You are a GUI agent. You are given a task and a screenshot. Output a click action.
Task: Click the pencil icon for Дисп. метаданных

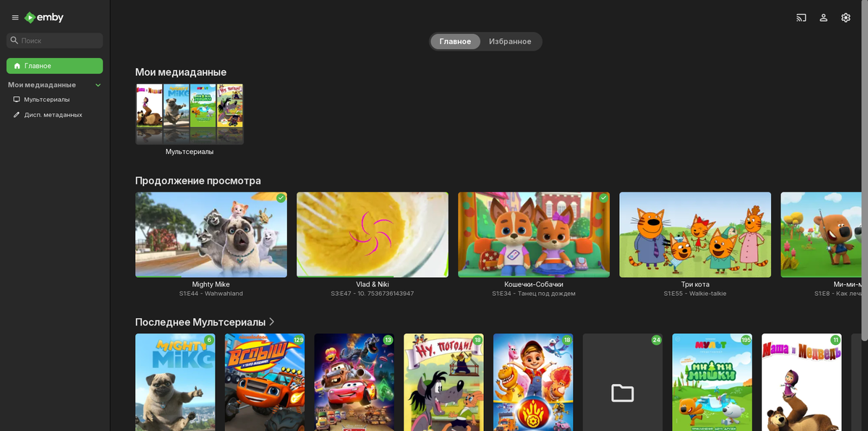(17, 115)
